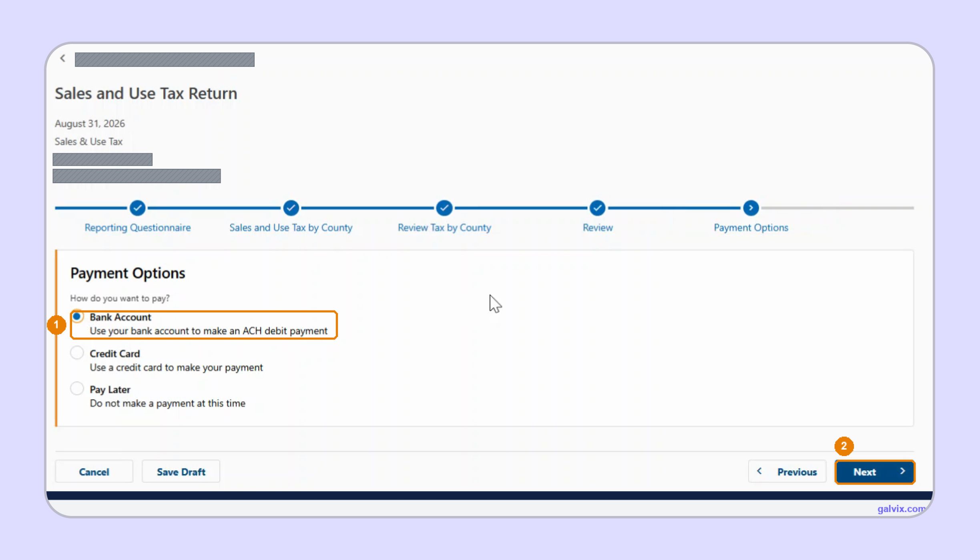Open the completed Reporting Questionnaire step circle
The width and height of the screenshot is (980, 560).
click(x=137, y=208)
